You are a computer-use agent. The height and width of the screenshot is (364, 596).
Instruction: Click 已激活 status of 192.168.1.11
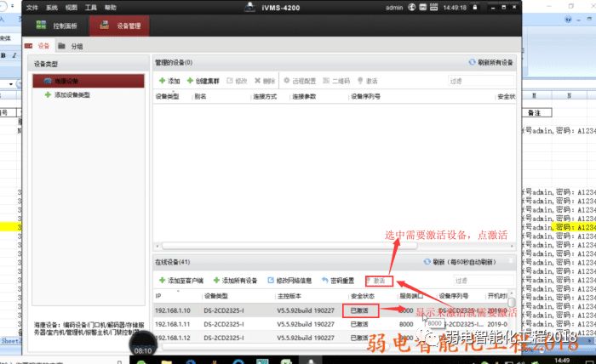click(359, 324)
